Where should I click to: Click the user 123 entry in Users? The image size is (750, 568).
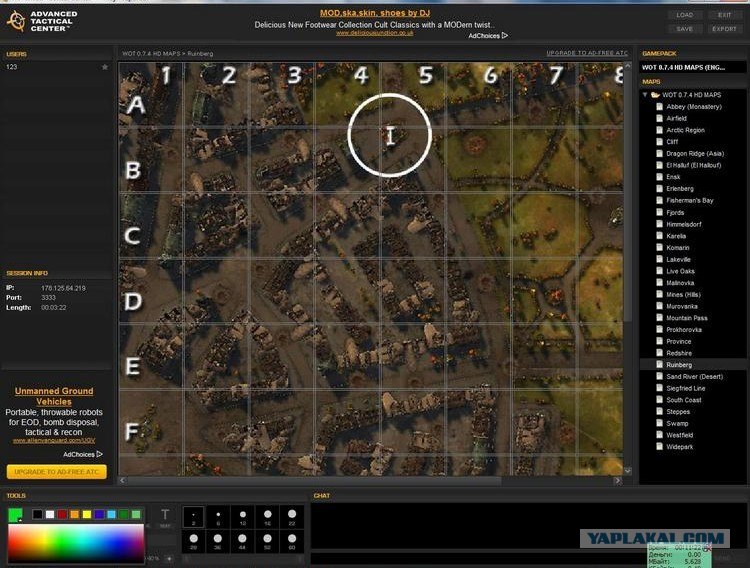pos(57,67)
